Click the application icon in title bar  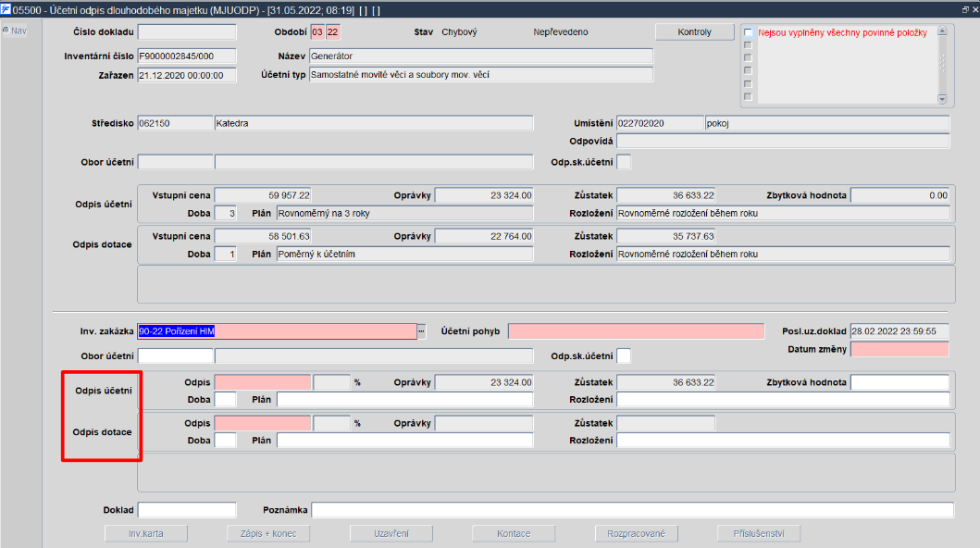(6, 9)
